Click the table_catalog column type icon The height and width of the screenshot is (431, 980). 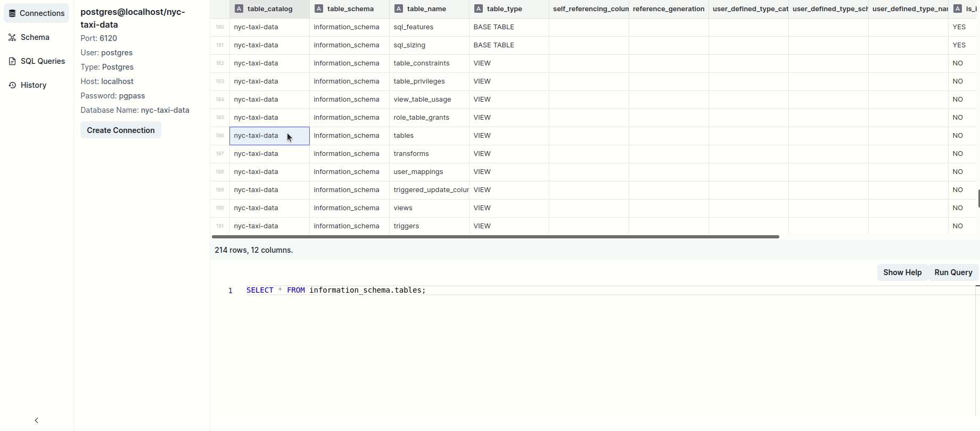(239, 9)
